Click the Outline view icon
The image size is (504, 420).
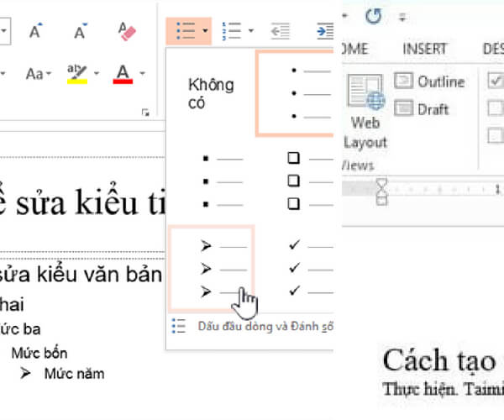405,81
